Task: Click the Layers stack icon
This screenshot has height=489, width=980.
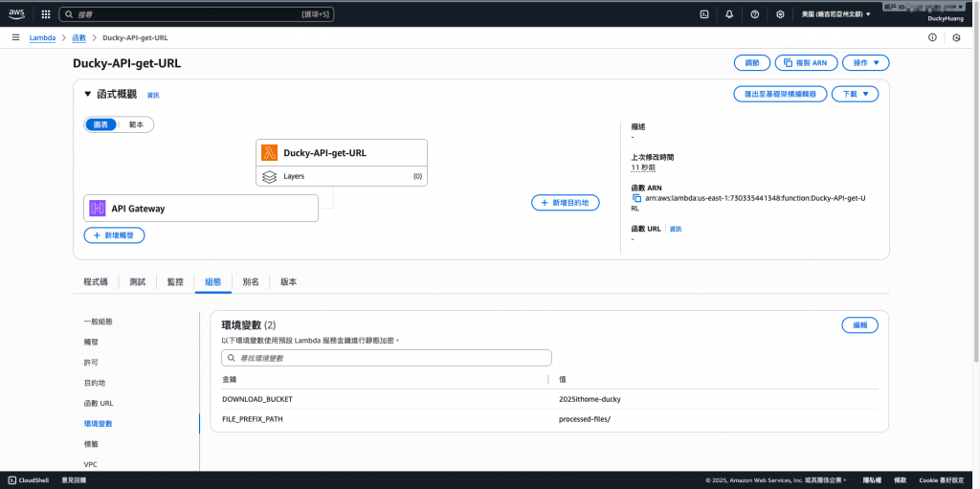Action: point(269,177)
